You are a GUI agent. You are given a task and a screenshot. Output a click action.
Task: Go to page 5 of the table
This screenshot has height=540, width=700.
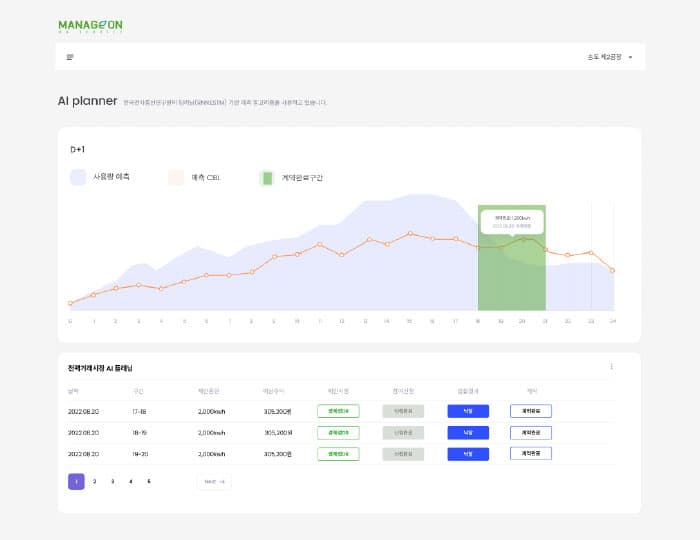(149, 481)
